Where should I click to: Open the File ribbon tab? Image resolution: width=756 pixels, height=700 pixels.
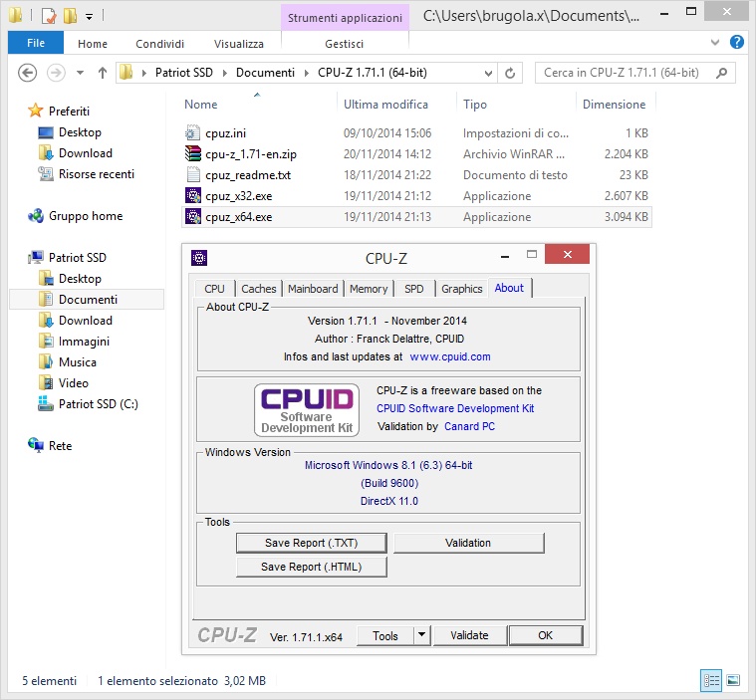[36, 43]
